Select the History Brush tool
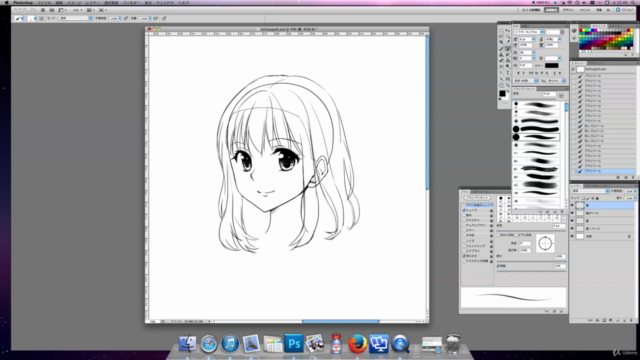The width and height of the screenshot is (640, 360). tap(508, 54)
